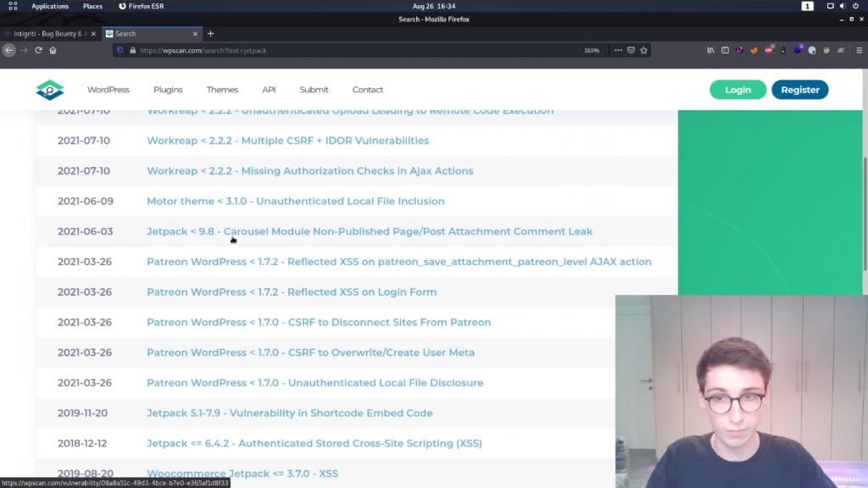Toggle the sidebar view icon

(x=726, y=50)
